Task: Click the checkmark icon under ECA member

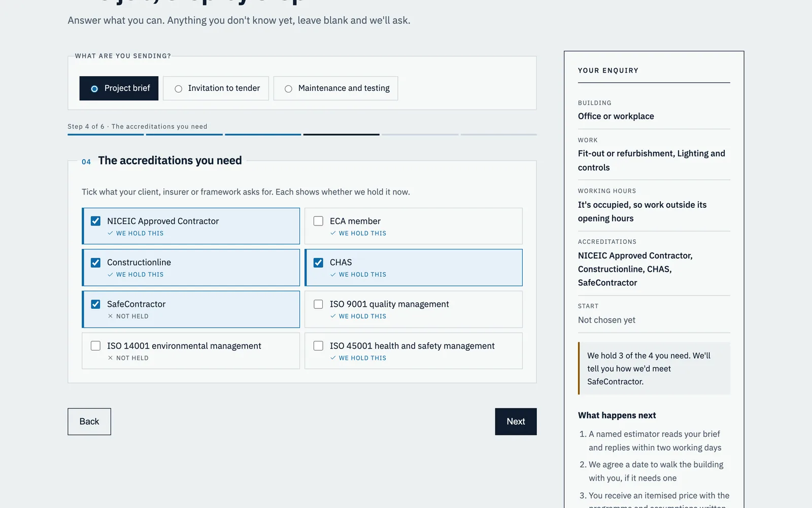Action: (333, 233)
